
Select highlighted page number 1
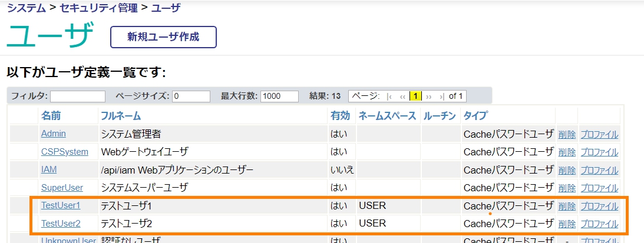[x=415, y=96]
